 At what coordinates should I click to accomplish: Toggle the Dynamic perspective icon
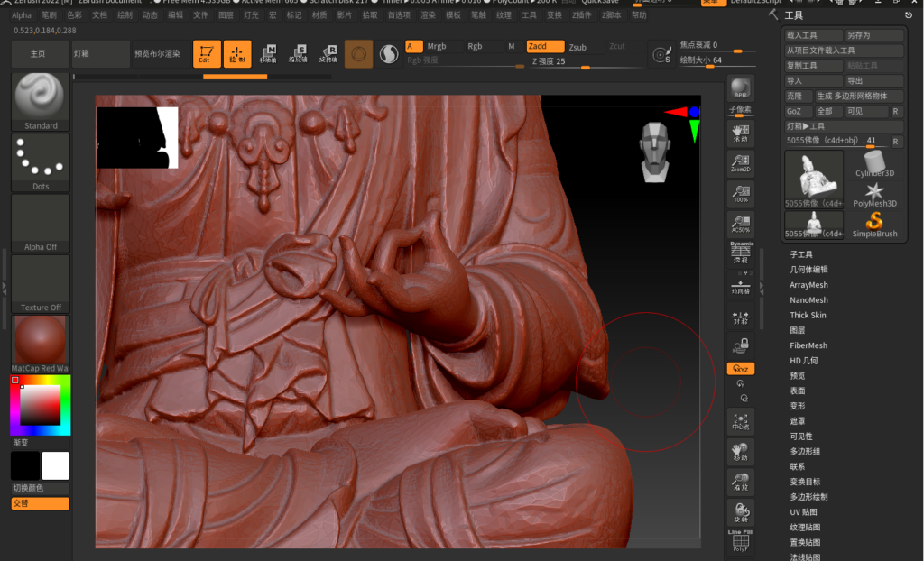[740, 253]
